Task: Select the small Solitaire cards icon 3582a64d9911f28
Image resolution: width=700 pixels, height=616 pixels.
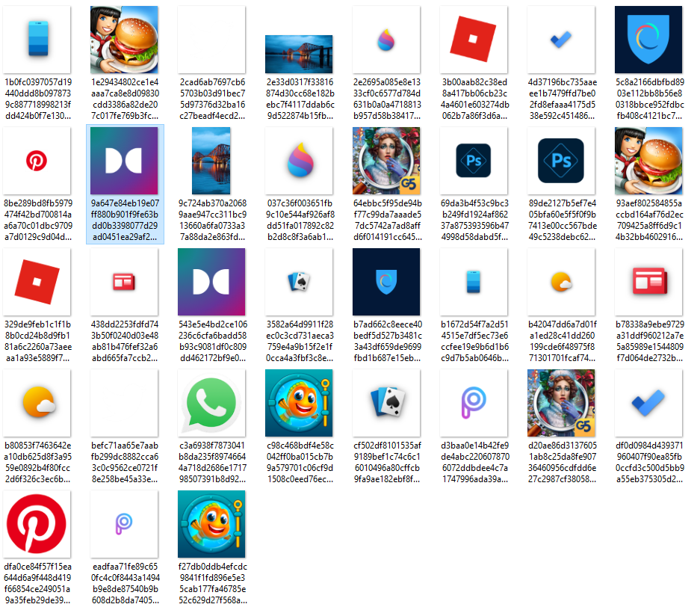Action: [x=299, y=282]
